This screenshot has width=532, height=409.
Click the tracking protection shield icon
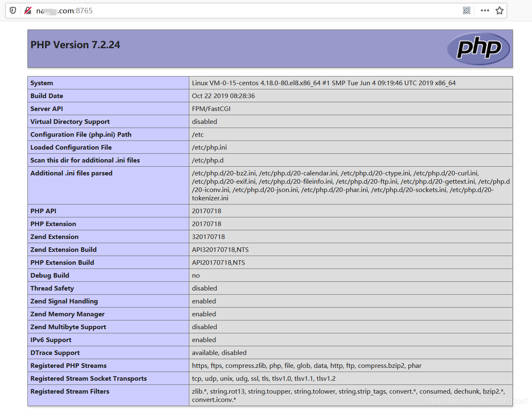point(13,10)
